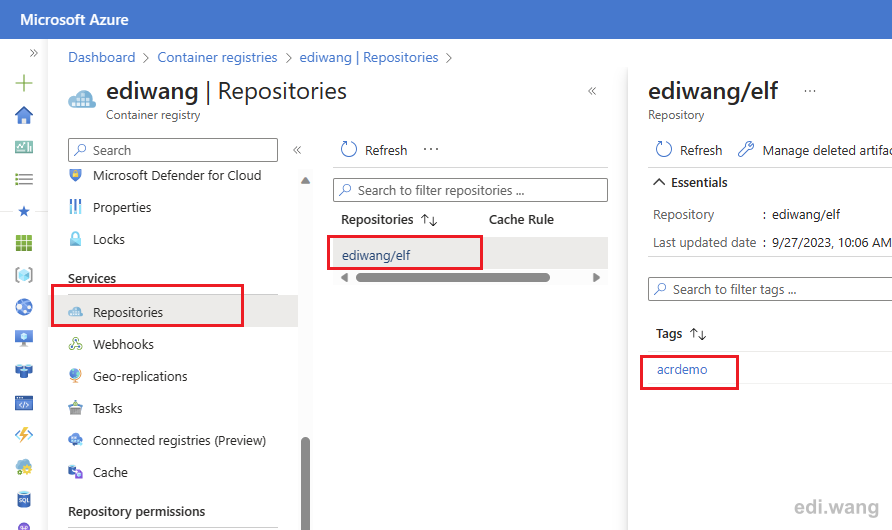Click the Properties bars icon
892x530 pixels.
(x=75, y=206)
